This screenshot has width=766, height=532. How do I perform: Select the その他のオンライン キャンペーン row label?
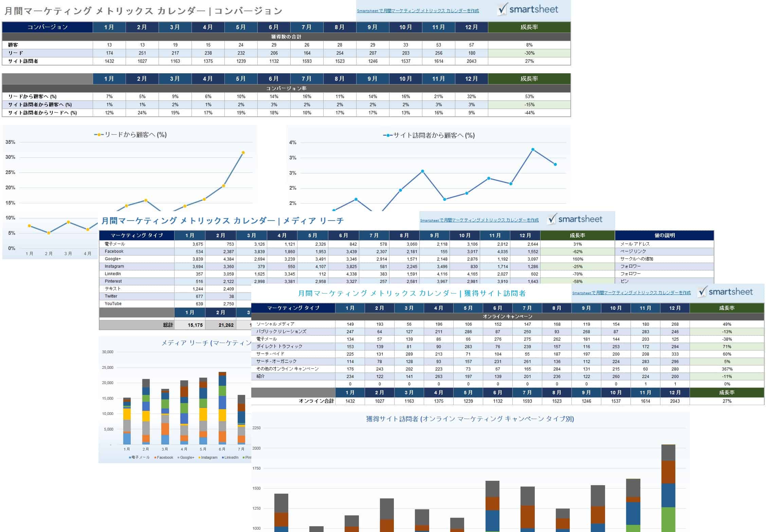(293, 369)
